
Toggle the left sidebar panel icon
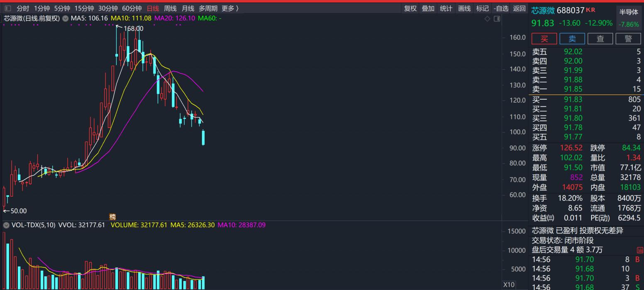coord(8,8)
